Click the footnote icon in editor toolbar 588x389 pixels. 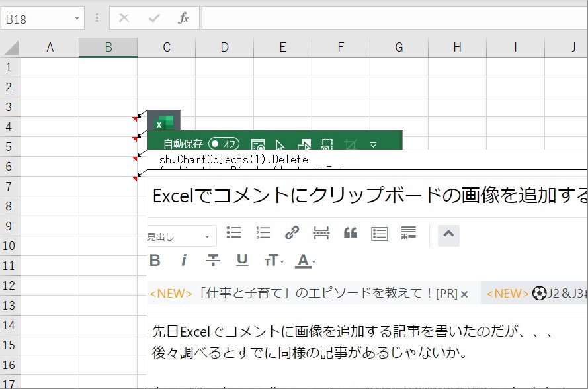pos(408,233)
